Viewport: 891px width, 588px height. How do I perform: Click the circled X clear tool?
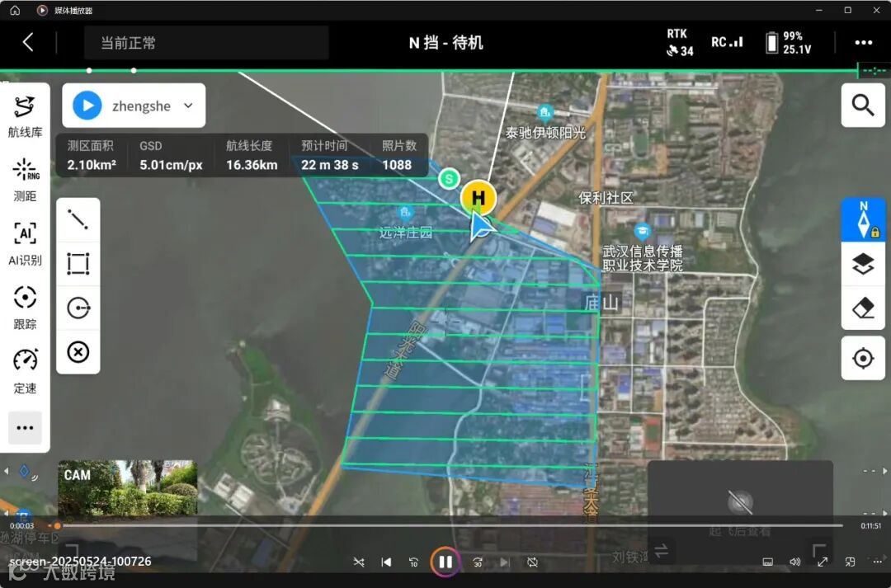pos(78,352)
